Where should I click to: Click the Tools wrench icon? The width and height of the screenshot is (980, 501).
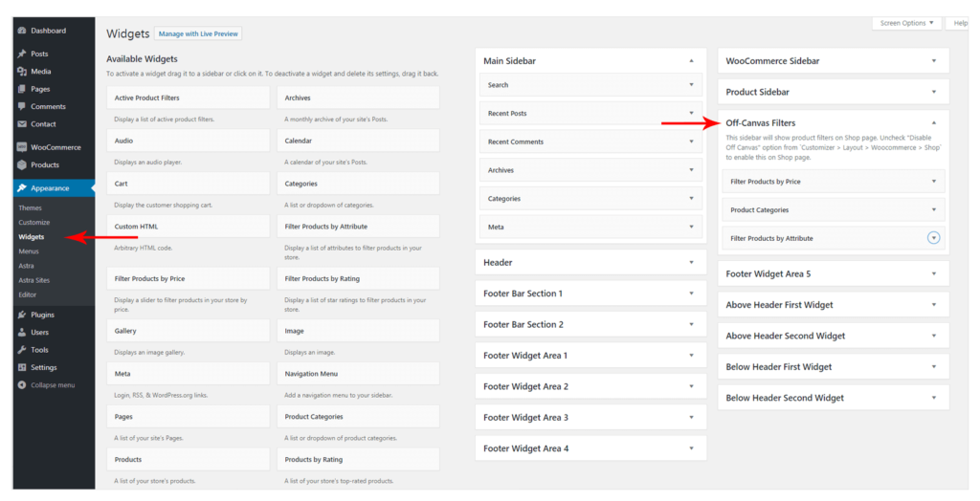[x=22, y=350]
